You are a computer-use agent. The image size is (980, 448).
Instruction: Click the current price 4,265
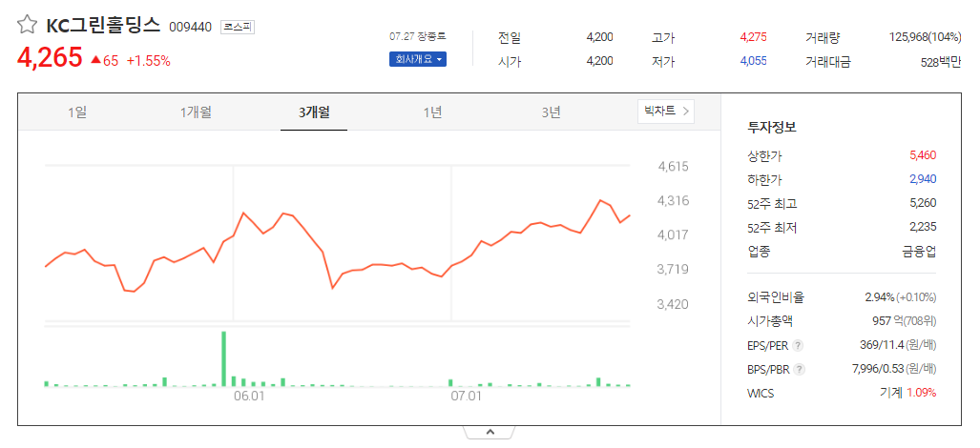coord(50,58)
